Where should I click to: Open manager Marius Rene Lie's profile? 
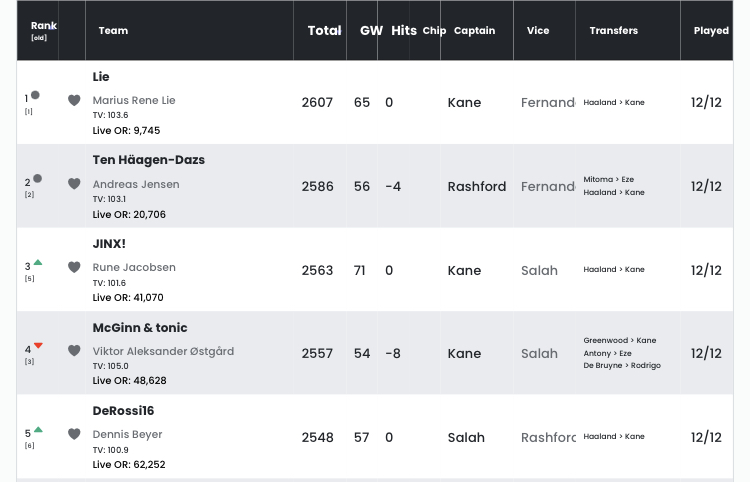point(134,100)
